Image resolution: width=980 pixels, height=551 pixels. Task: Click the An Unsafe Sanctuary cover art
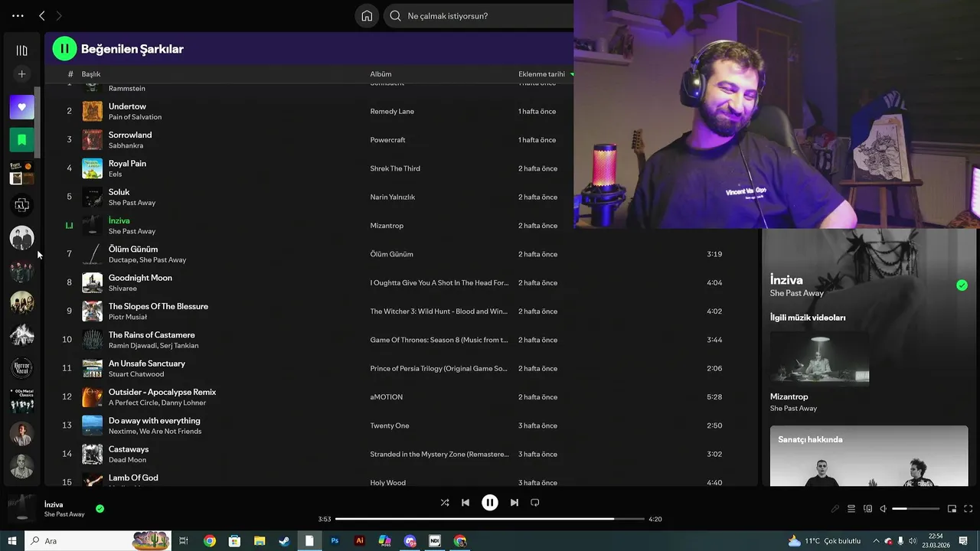click(x=92, y=368)
